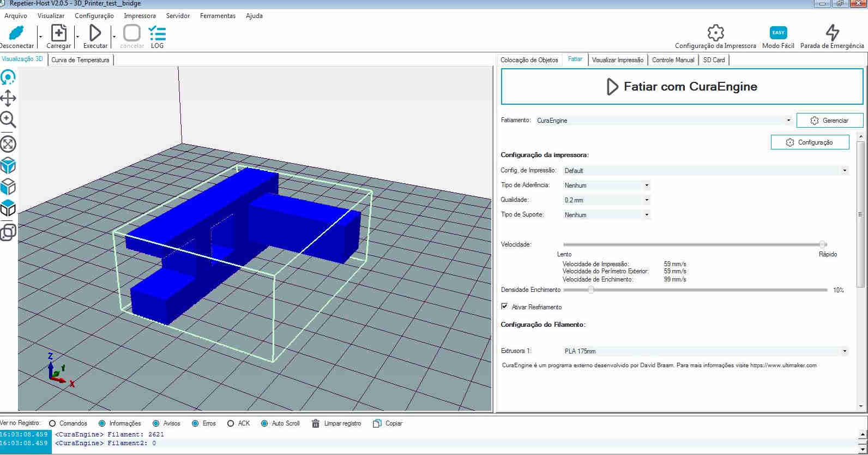
Task: Toggle Erros log filter
Action: 195,423
